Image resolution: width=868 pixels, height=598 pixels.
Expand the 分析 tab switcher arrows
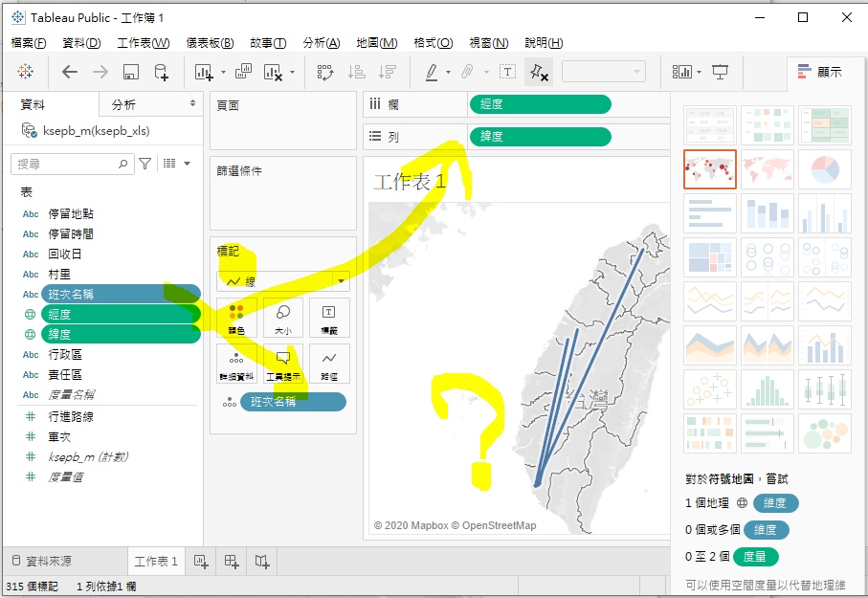(192, 103)
